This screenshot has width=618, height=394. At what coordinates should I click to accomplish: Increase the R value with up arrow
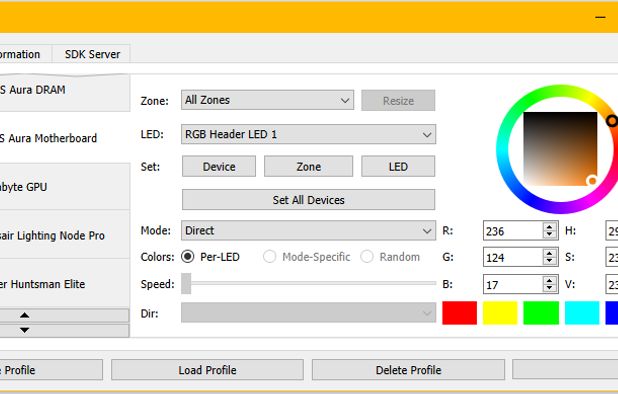coord(549,227)
